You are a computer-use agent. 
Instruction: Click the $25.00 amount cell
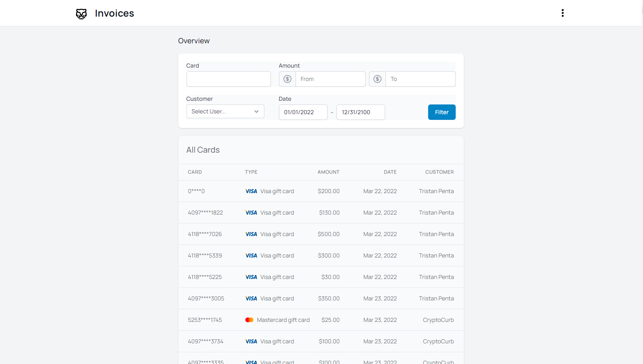(x=330, y=320)
